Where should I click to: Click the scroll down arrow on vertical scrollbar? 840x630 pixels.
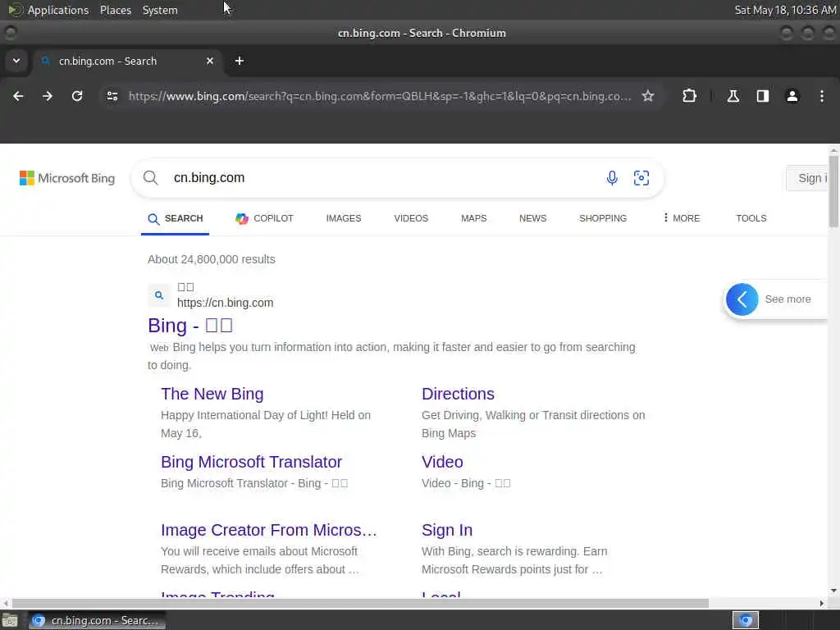[833, 591]
